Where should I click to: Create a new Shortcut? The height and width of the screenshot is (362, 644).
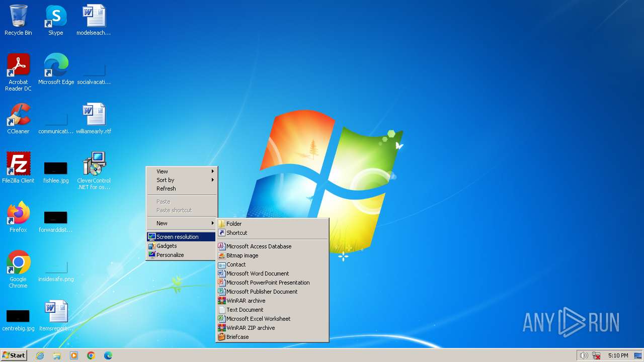click(x=272, y=233)
